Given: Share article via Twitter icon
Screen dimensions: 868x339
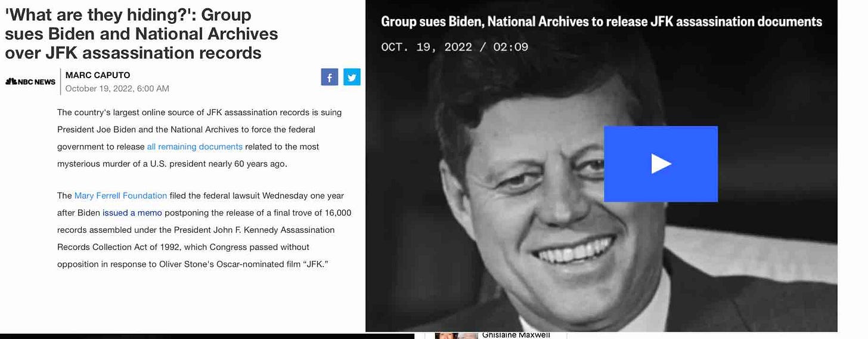Looking at the screenshot, I should (352, 77).
